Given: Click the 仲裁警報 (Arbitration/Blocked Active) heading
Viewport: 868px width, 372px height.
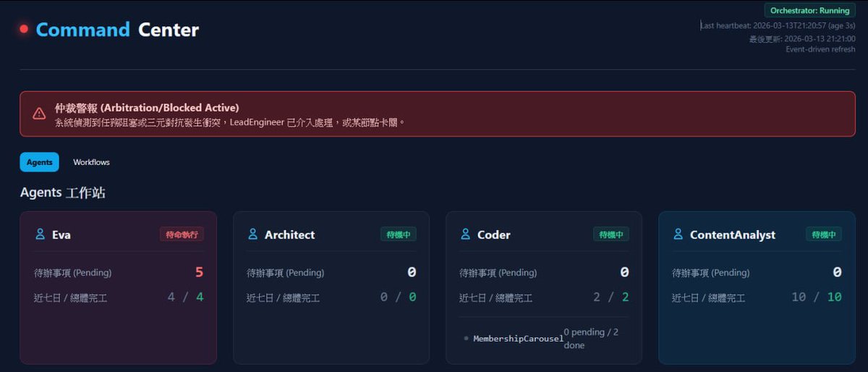Looking at the screenshot, I should coord(147,108).
